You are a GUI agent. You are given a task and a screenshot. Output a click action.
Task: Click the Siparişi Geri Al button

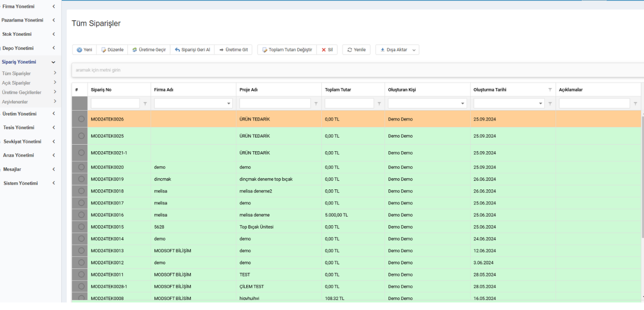coord(192,50)
